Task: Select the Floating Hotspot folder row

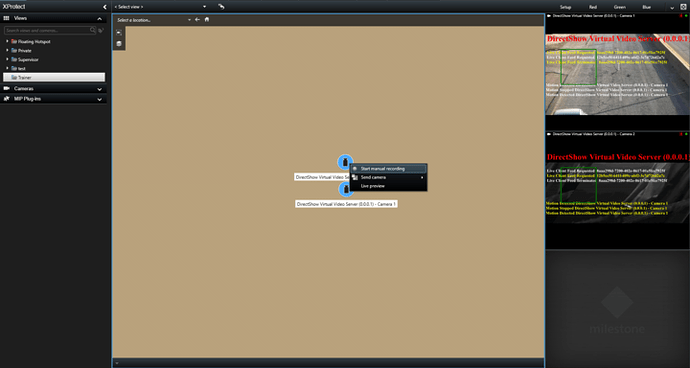Action: pos(54,41)
